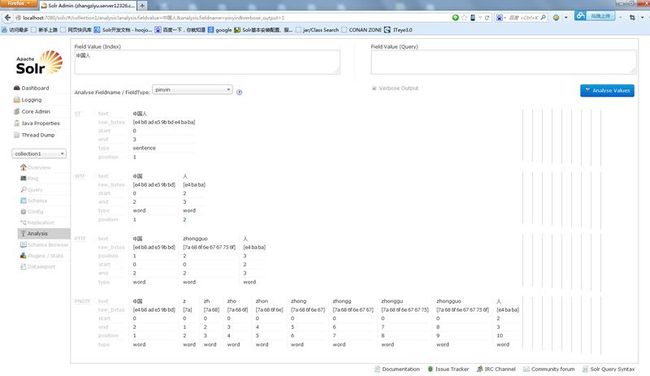Viewport: 650px width, 376px height.
Task: Click the help question-mark icon beside fieldtype dropdown
Action: pos(239,92)
